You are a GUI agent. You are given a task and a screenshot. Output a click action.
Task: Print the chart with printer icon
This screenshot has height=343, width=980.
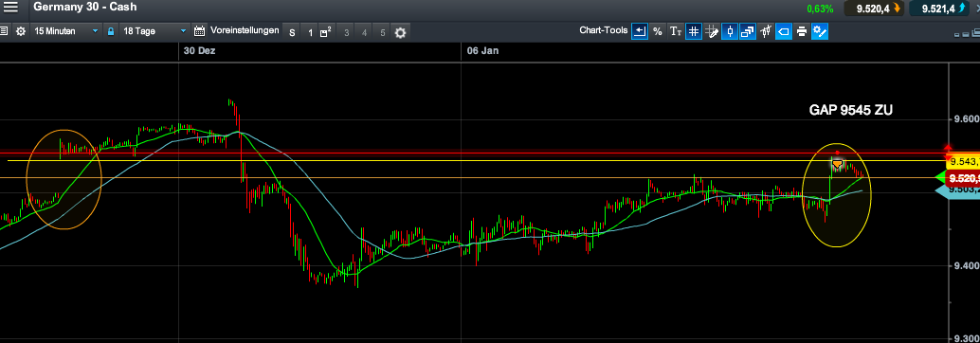802,31
